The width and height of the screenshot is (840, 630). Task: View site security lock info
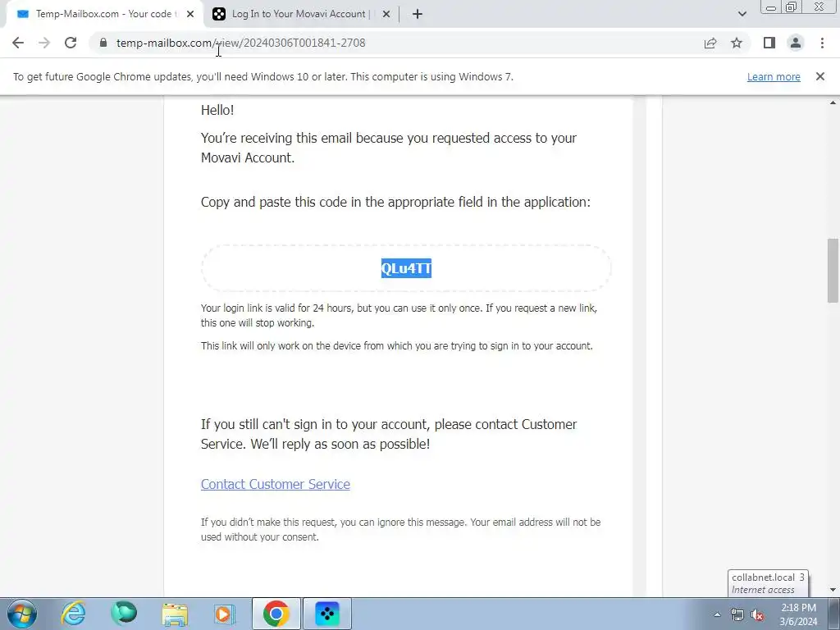(103, 43)
